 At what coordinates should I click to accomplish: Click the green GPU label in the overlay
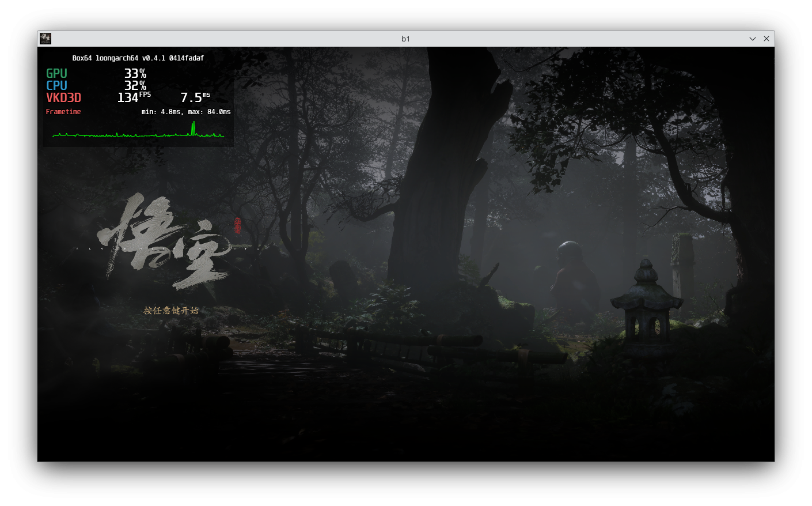(x=56, y=74)
